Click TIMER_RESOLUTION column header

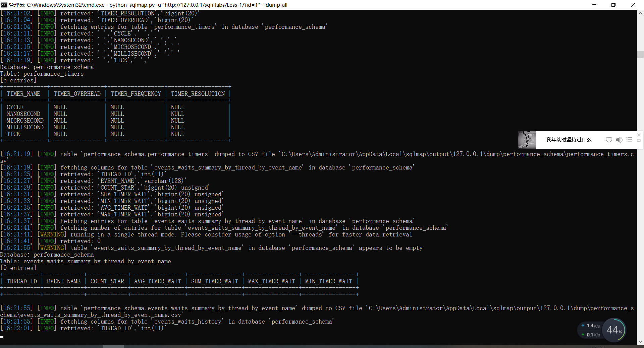pyautogui.click(x=198, y=94)
